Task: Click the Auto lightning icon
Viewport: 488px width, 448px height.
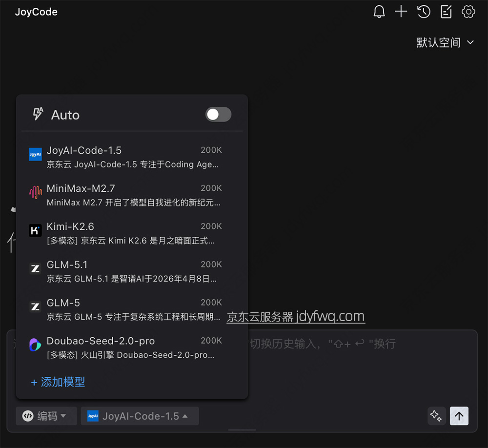Action: coord(38,114)
